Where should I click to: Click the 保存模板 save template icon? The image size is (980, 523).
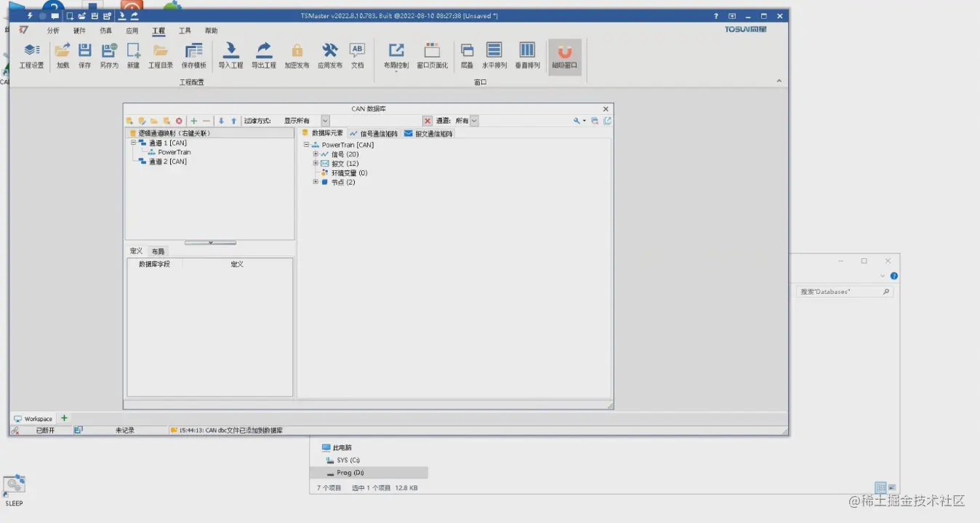click(x=193, y=56)
